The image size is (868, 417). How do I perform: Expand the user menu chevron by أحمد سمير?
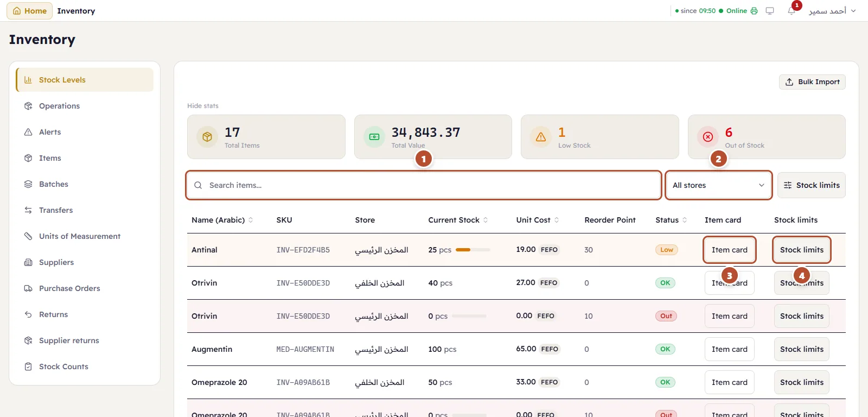point(853,11)
